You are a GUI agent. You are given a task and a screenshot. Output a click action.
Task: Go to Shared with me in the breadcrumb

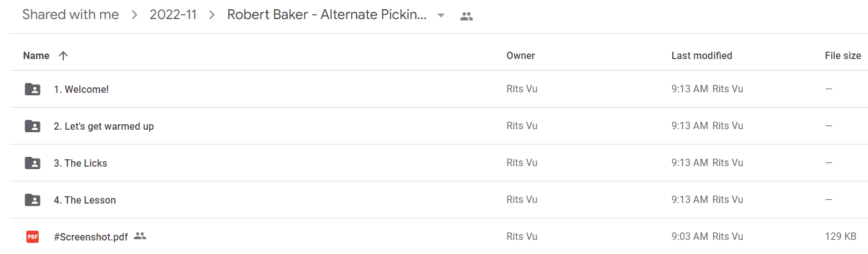click(71, 15)
